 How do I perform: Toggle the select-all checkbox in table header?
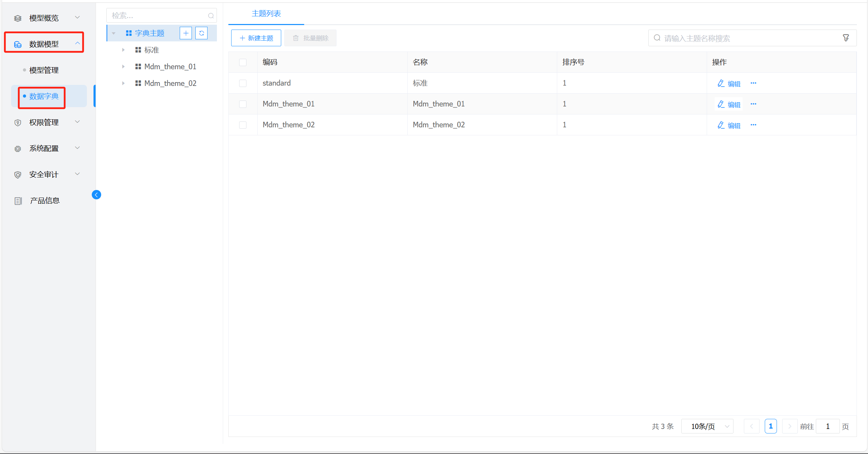pos(243,63)
